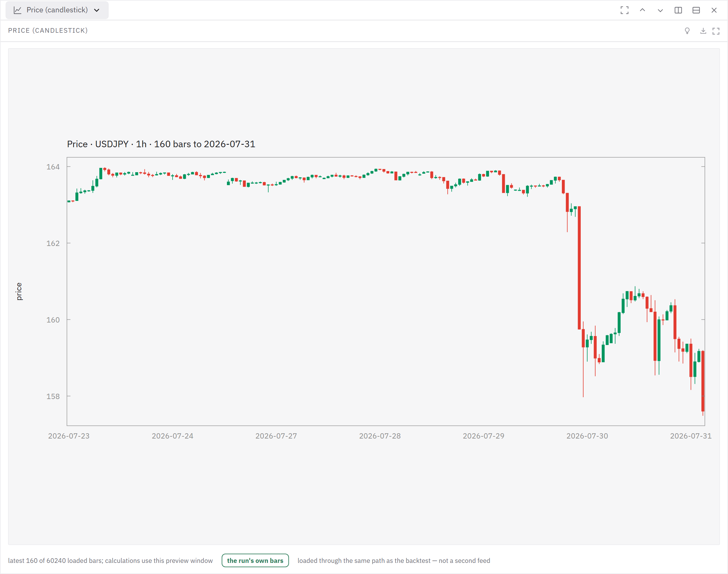Click the 162 y-axis label
Image resolution: width=728 pixels, height=574 pixels.
[53, 243]
